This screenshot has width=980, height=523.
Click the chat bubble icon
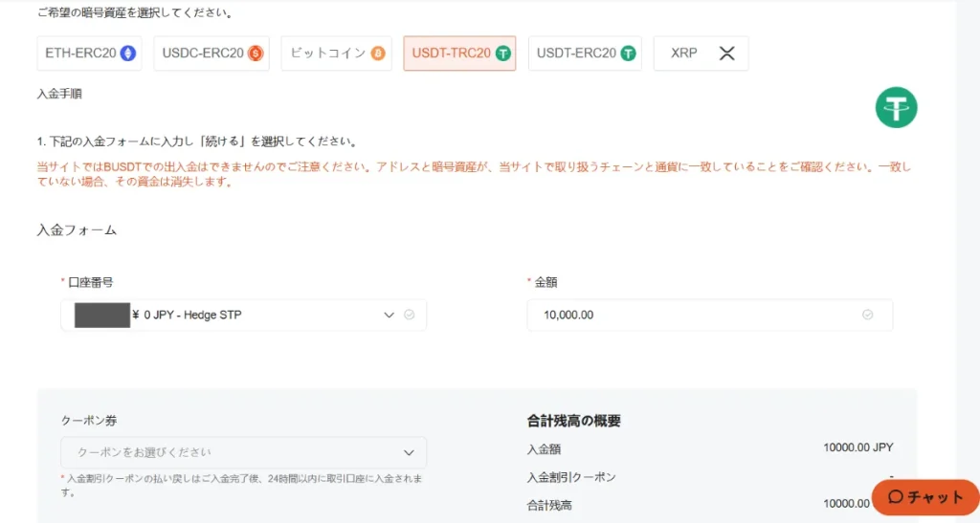(x=896, y=497)
